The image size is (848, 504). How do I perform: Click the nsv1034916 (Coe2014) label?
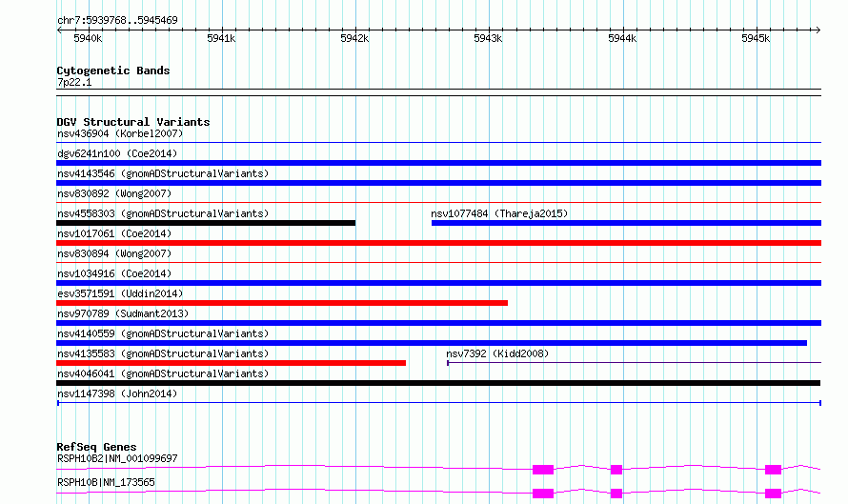(x=114, y=273)
